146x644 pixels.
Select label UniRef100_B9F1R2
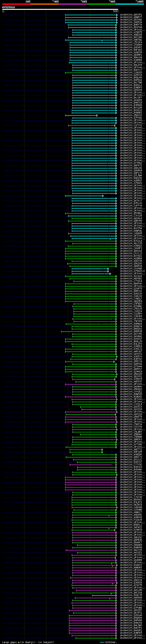(131, 50)
